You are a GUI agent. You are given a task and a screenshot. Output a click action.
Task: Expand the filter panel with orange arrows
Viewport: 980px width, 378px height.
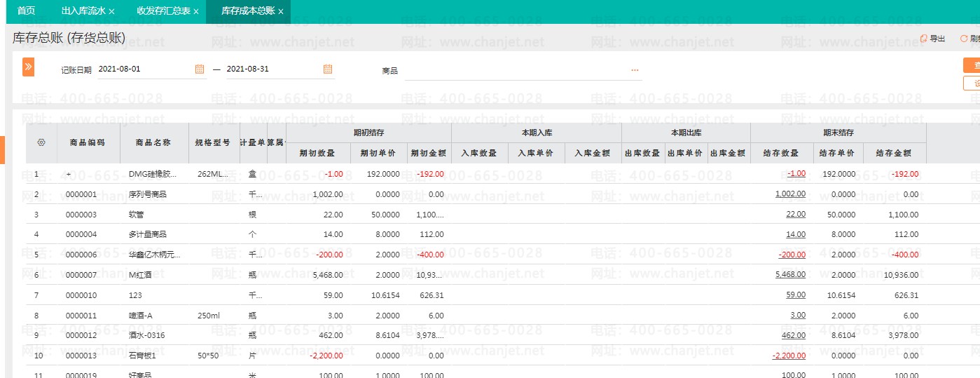click(x=29, y=67)
